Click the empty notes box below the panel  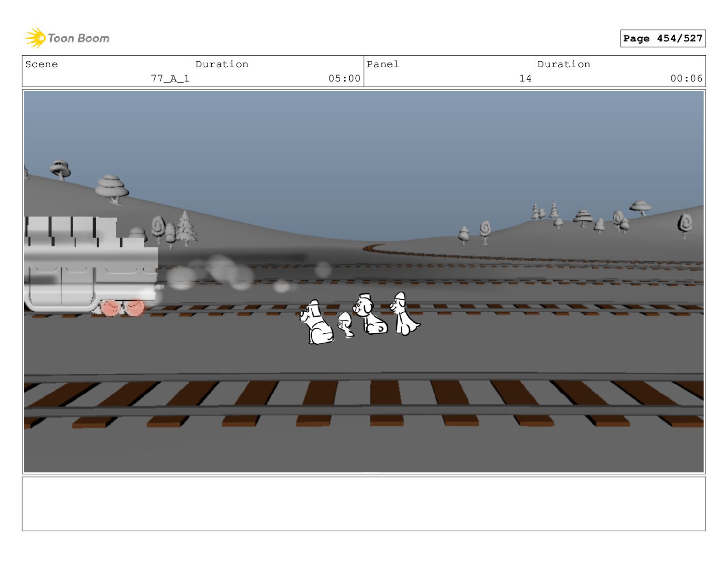[x=364, y=504]
